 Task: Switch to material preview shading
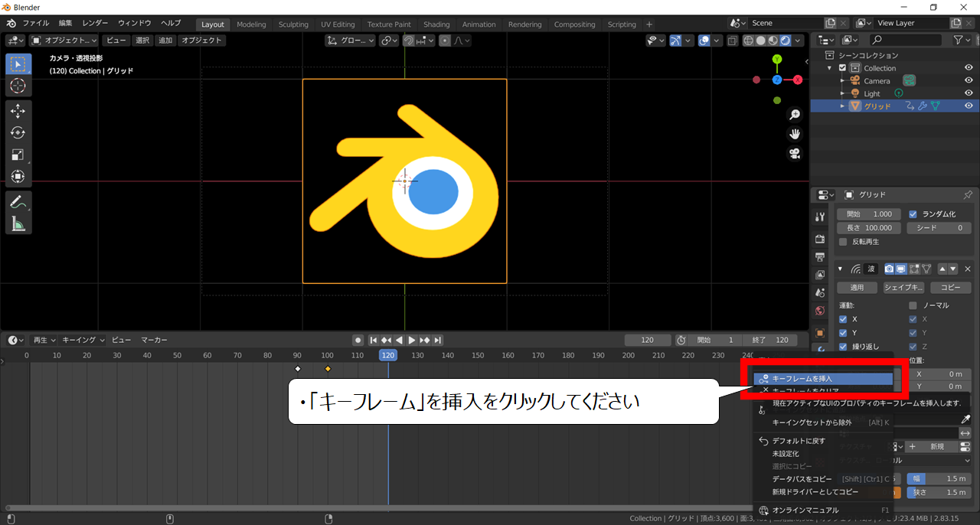tap(773, 41)
